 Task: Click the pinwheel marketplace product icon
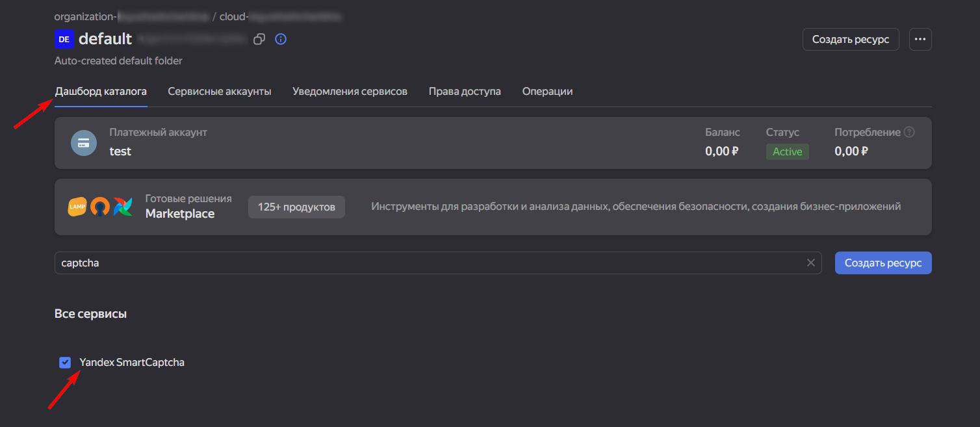click(x=123, y=207)
